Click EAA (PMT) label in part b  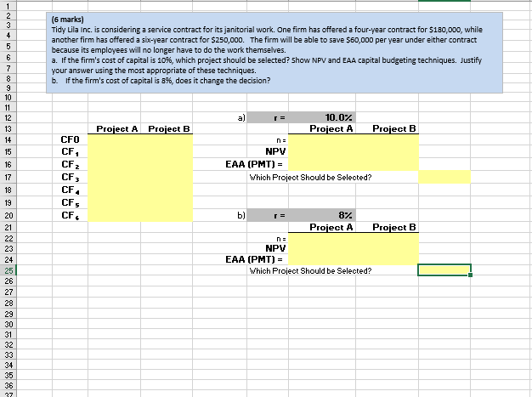(254, 259)
